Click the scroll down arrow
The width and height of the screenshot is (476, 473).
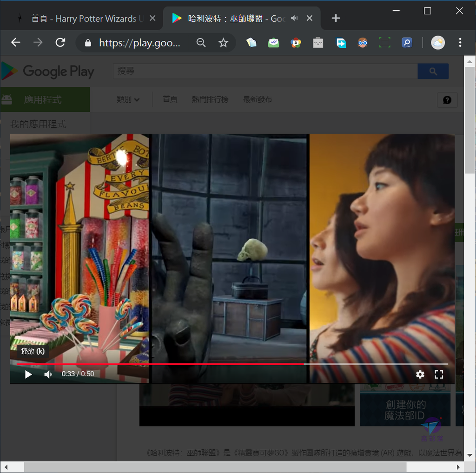click(x=469, y=455)
